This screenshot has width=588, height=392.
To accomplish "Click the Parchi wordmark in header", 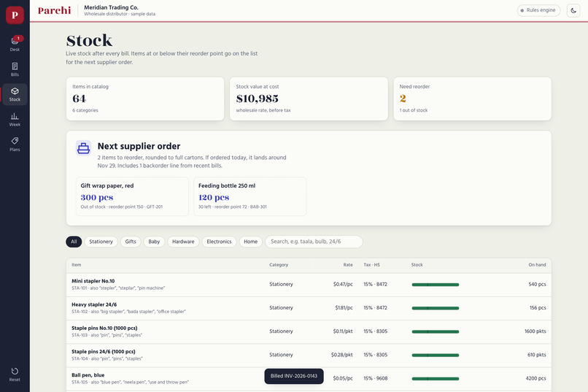I will pyautogui.click(x=55, y=10).
